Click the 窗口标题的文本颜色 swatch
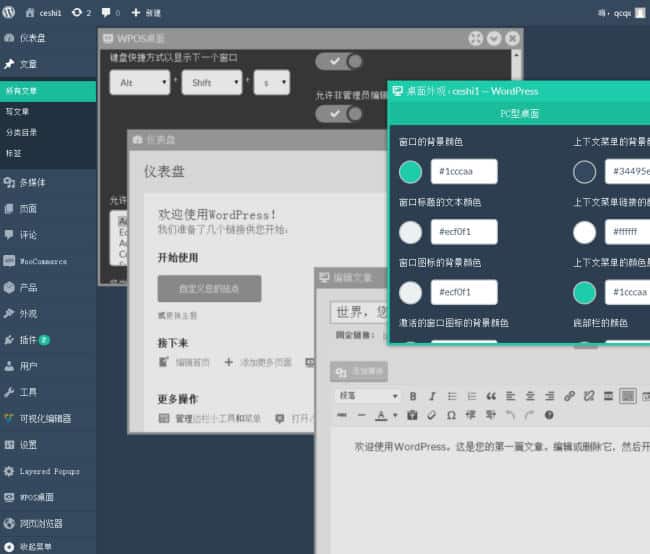This screenshot has width=650, height=554. pos(410,232)
